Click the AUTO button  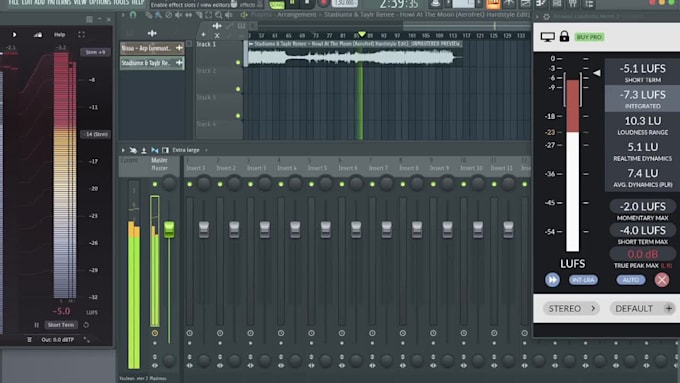coord(631,280)
